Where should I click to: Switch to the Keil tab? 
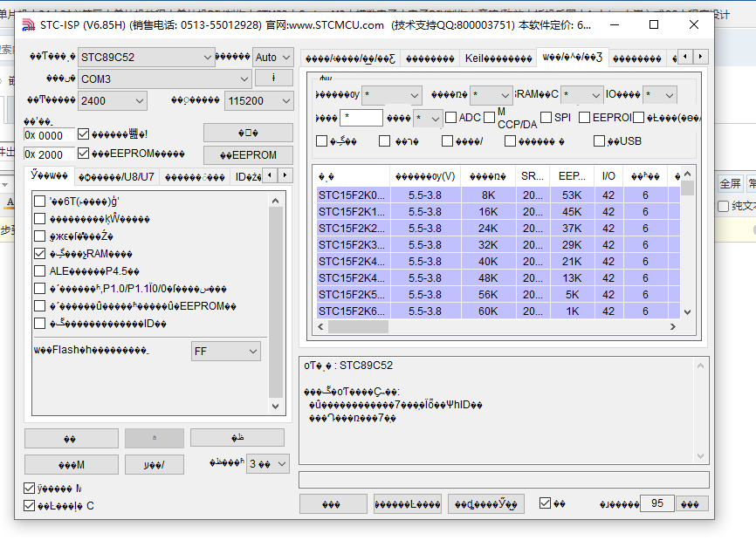pyautogui.click(x=498, y=58)
